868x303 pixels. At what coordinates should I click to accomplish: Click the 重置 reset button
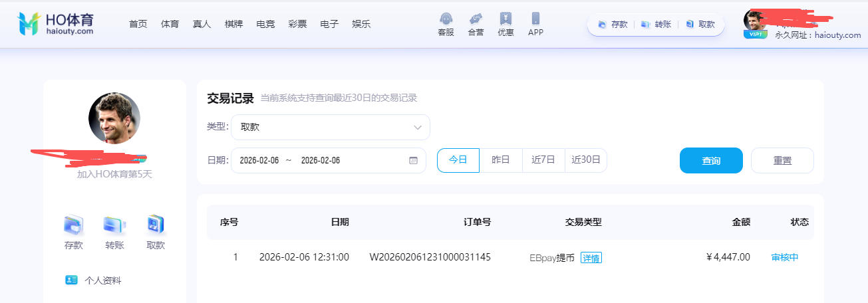(x=782, y=161)
